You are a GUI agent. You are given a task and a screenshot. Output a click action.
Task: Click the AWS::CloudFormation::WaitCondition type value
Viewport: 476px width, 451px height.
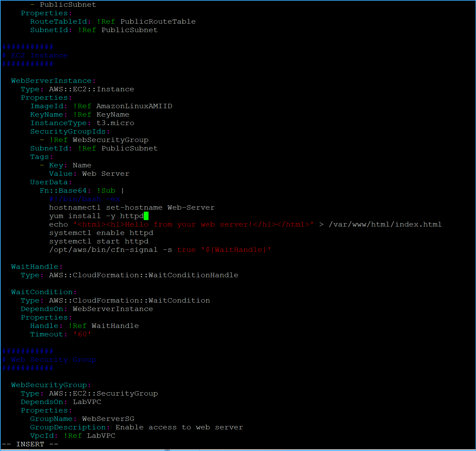(128, 300)
